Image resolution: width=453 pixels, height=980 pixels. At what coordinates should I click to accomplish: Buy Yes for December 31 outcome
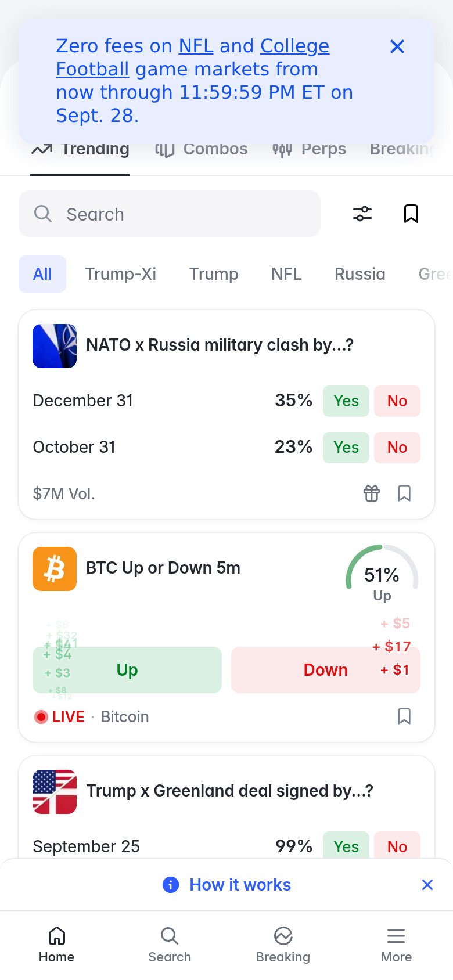346,401
